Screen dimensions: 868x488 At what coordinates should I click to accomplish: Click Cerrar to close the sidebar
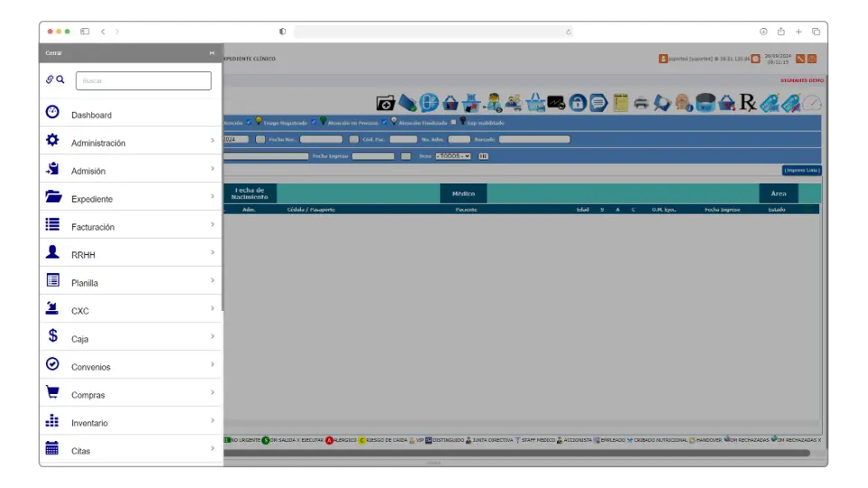(x=54, y=53)
